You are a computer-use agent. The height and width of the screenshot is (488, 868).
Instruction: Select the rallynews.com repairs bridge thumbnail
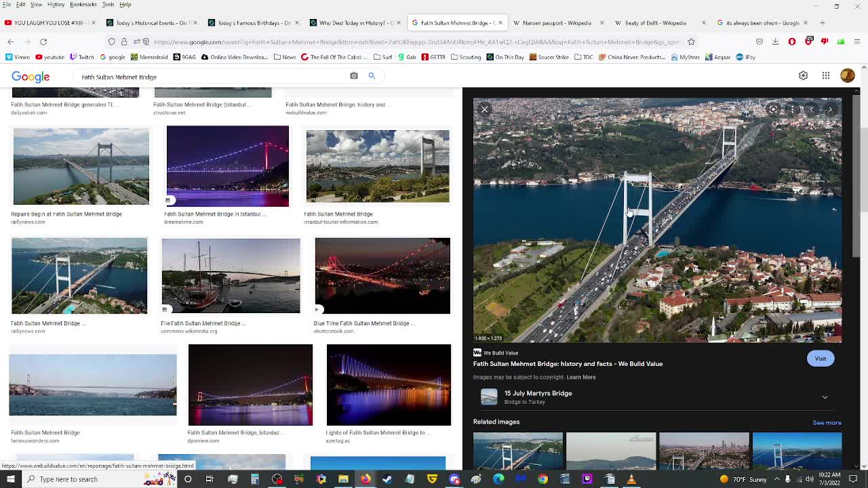(x=81, y=167)
